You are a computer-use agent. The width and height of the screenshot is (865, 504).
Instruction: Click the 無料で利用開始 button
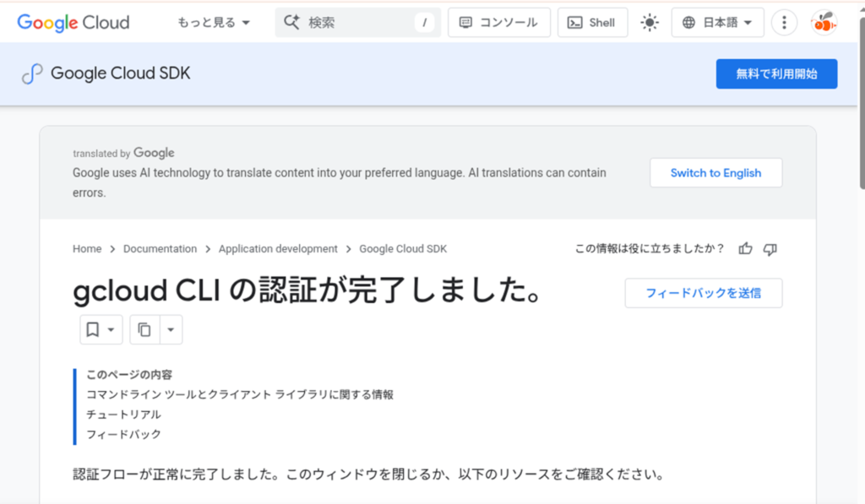[x=776, y=74]
